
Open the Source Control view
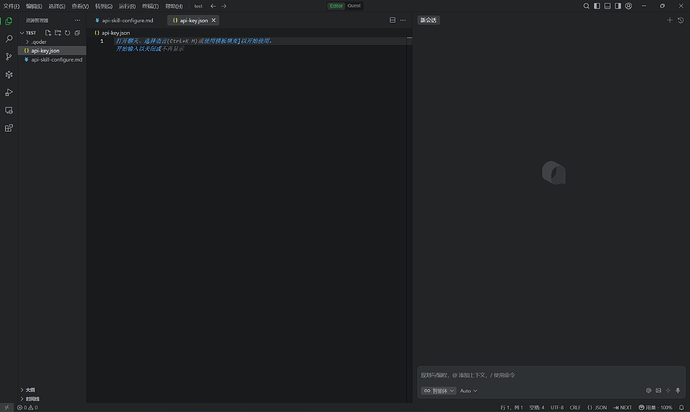point(9,56)
